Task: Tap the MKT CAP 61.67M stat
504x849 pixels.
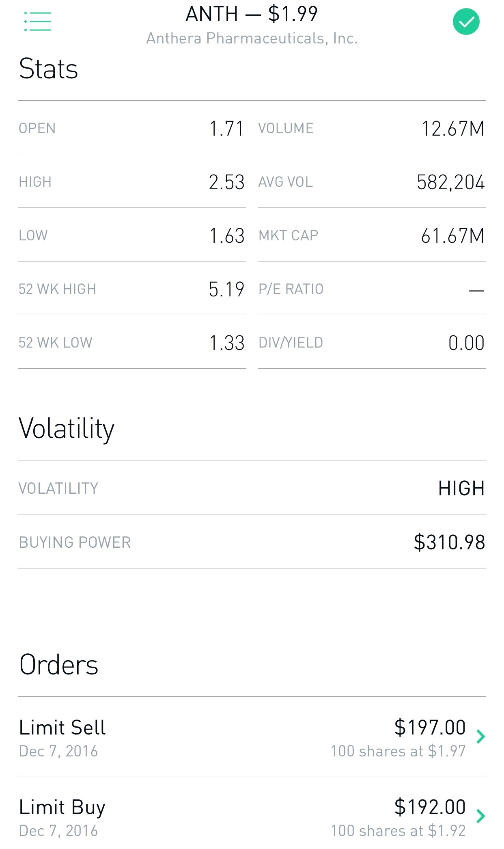Action: pyautogui.click(x=452, y=236)
